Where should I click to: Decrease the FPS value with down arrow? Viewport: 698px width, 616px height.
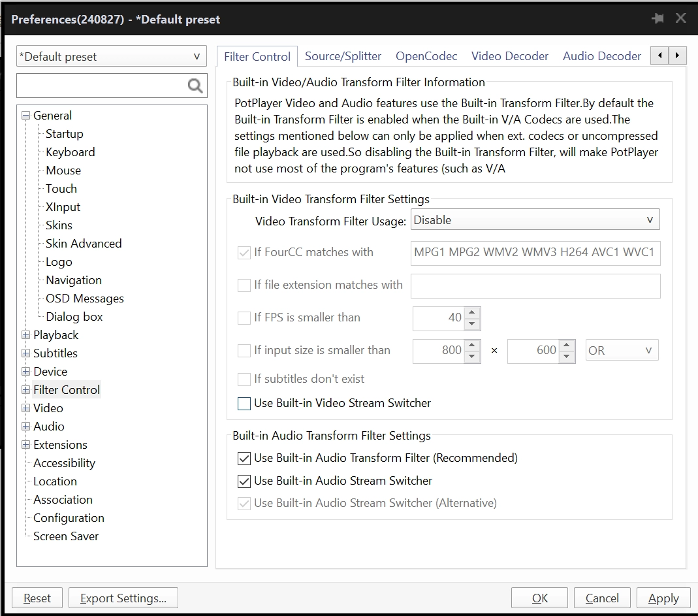(x=472, y=324)
